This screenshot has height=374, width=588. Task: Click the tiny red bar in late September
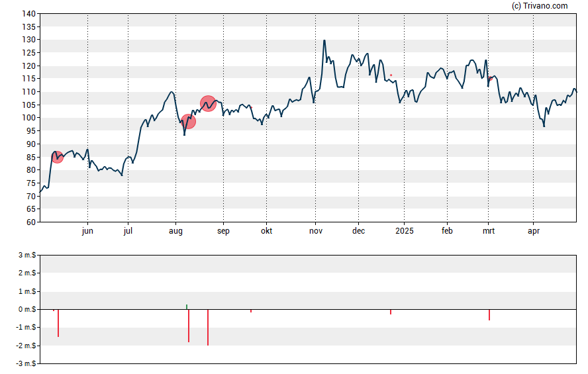click(251, 311)
